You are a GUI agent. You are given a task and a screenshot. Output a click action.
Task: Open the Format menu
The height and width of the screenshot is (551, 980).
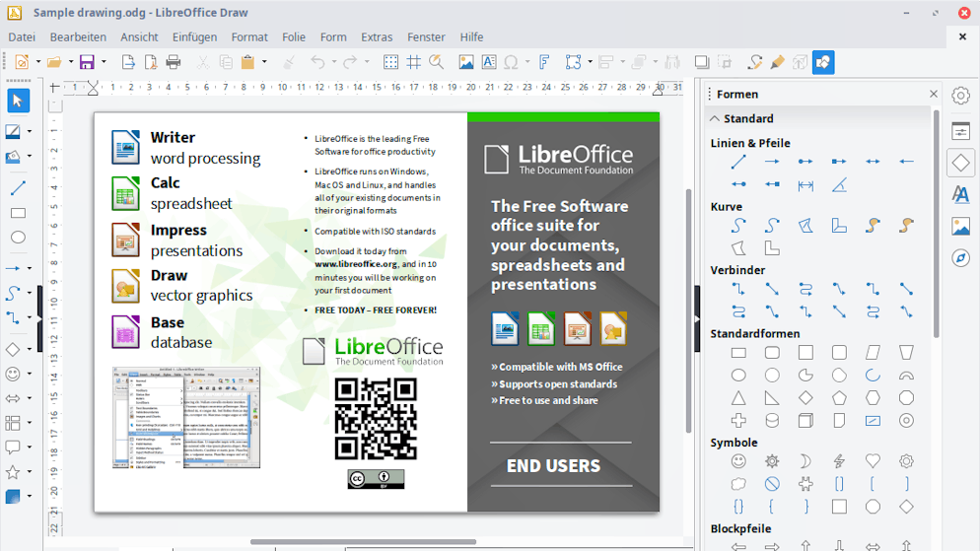(x=249, y=36)
